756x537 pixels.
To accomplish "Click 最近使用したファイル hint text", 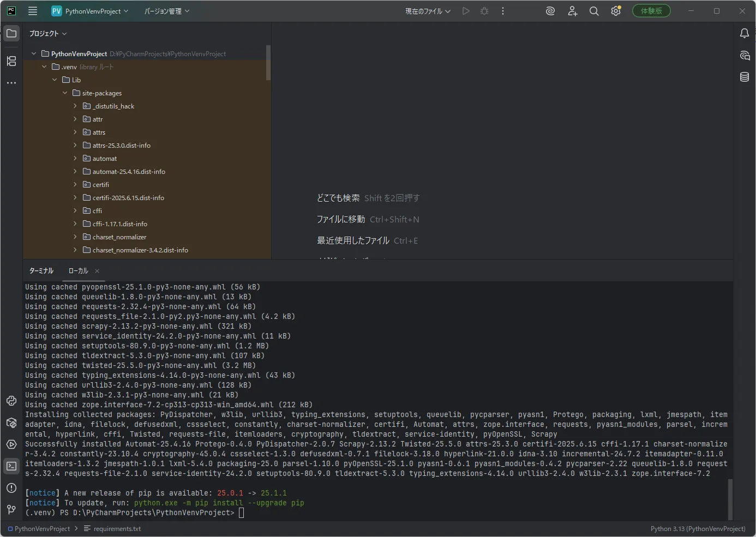I will coord(353,240).
